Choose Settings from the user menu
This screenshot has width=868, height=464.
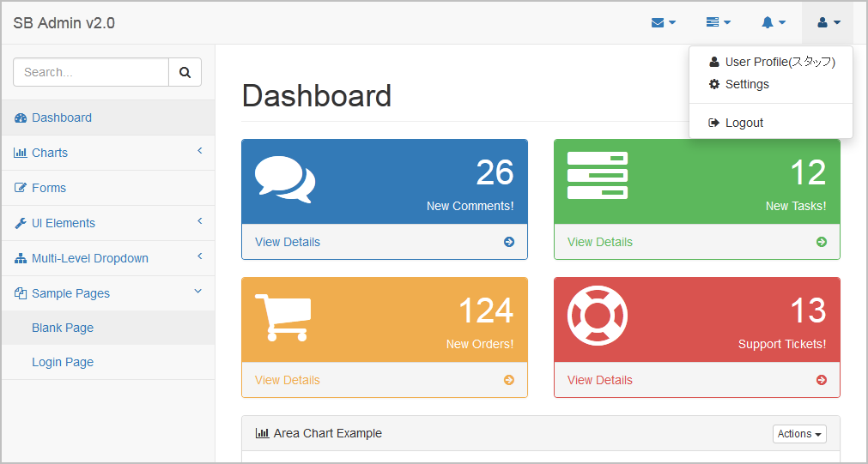click(771, 84)
